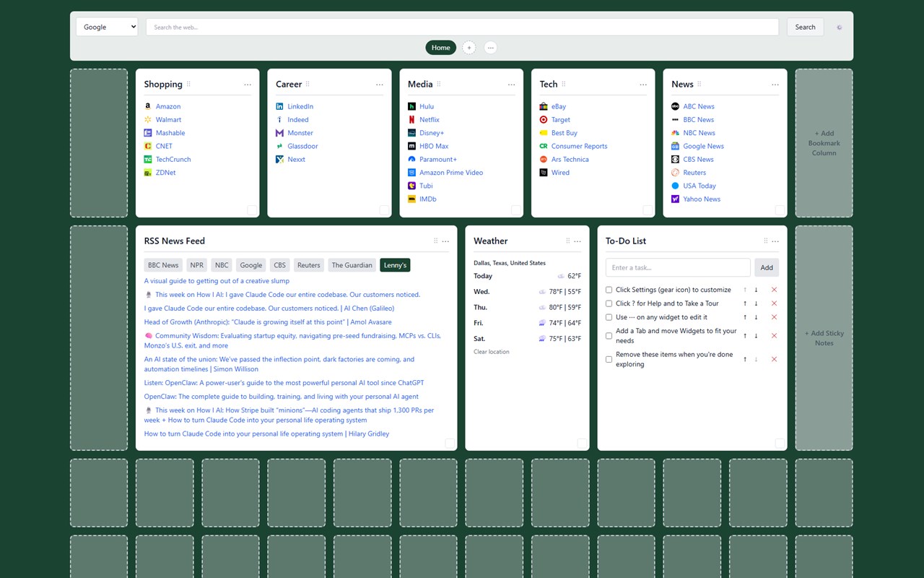Click the eBay favicon
Image resolution: width=924 pixels, height=578 pixels.
click(544, 106)
